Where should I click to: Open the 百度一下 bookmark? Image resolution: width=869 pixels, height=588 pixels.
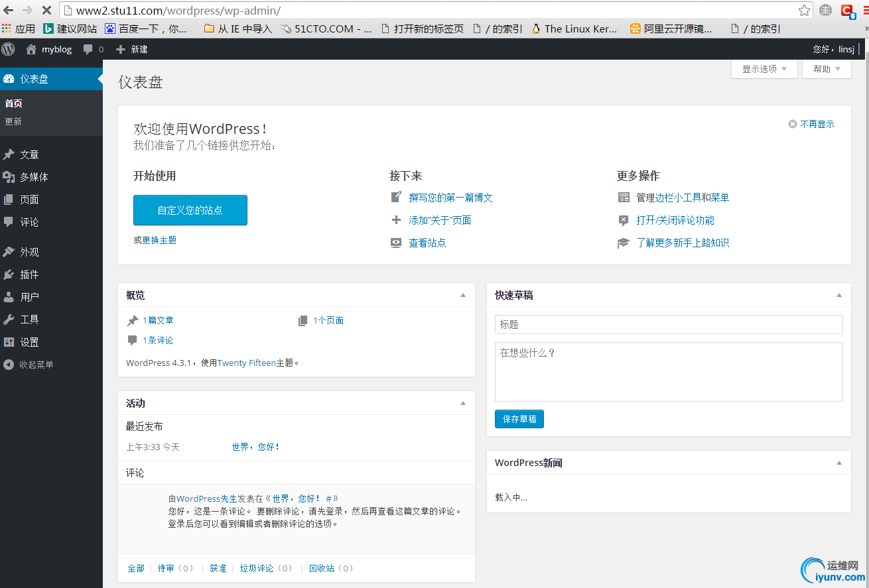pos(147,29)
